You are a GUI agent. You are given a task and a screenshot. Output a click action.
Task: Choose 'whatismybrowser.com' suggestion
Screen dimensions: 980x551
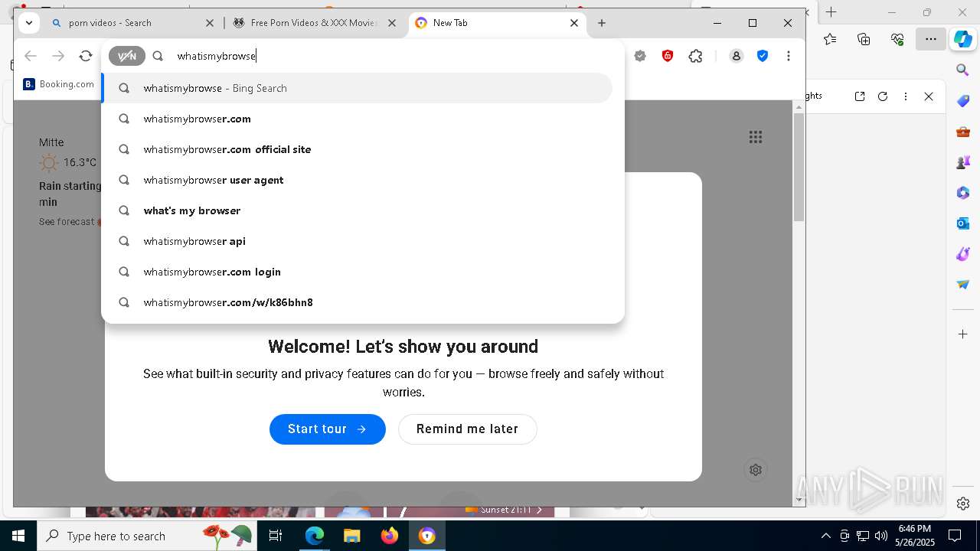358,119
